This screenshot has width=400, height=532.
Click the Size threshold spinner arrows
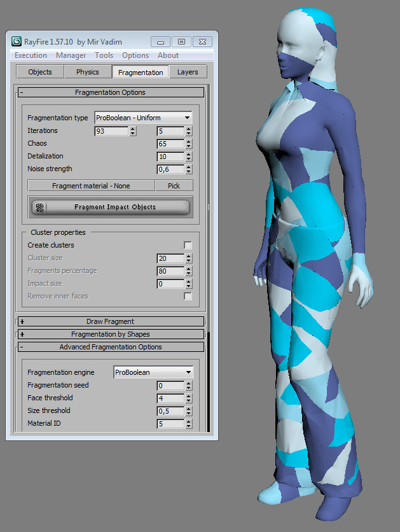189,411
